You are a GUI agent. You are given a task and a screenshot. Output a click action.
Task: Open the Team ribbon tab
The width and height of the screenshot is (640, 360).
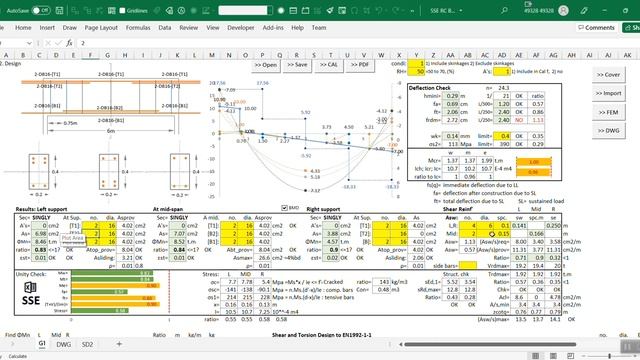319,28
